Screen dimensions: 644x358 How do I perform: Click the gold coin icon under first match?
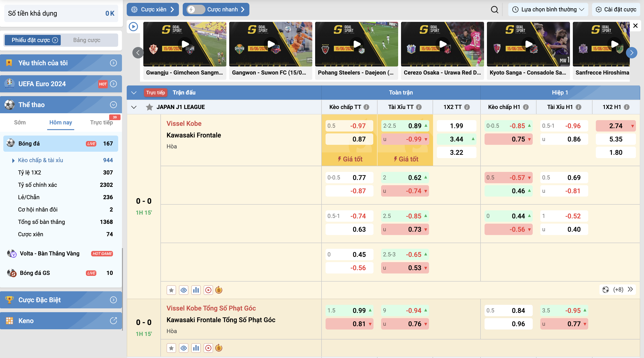[x=219, y=290]
